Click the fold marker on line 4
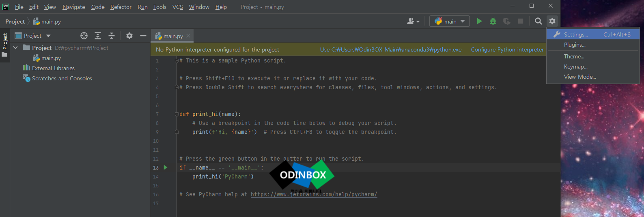Image resolution: width=644 pixels, height=217 pixels. point(177,87)
